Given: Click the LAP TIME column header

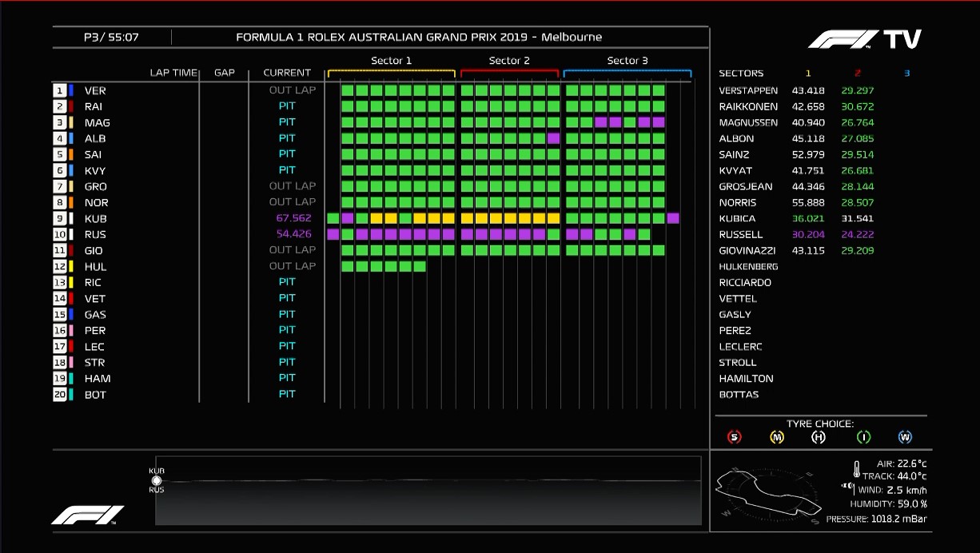Looking at the screenshot, I should coord(173,73).
